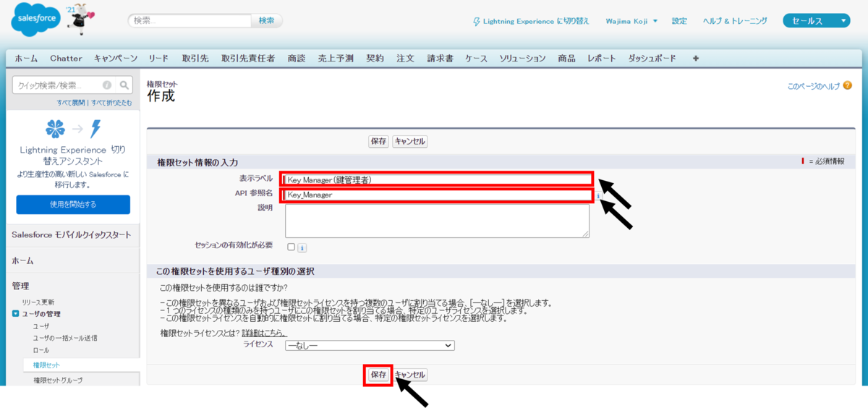Open the 商談 tab
This screenshot has width=868, height=408.
[x=297, y=59]
